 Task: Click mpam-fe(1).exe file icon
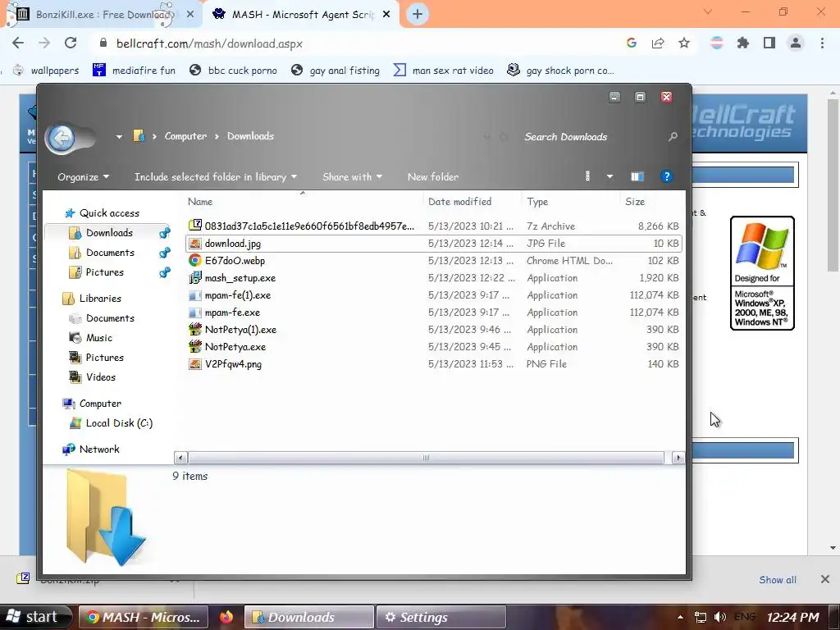(195, 295)
